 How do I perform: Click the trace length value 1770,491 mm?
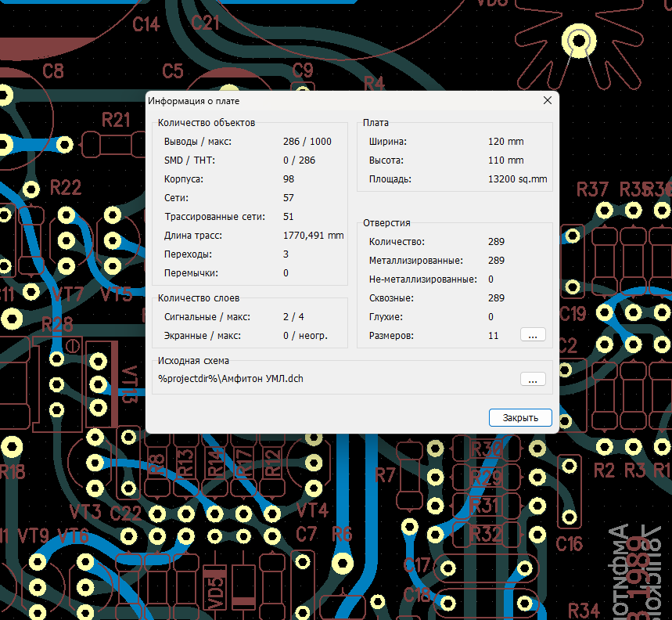(313, 236)
